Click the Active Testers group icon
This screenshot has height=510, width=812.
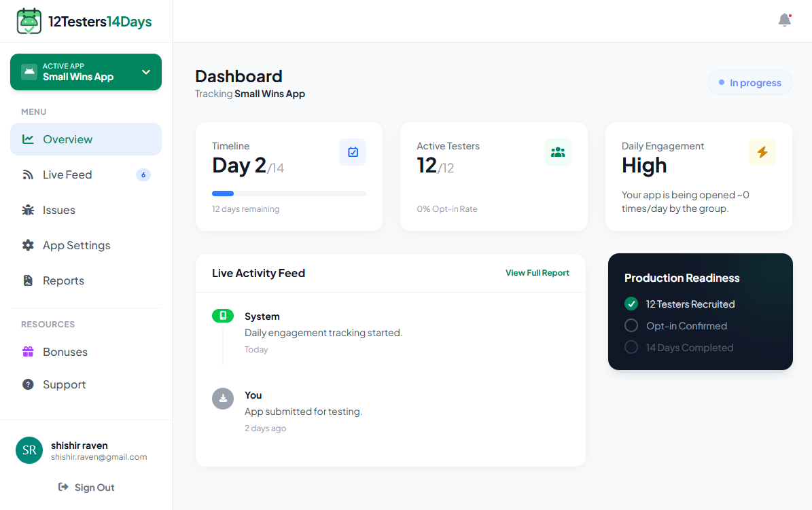point(558,152)
